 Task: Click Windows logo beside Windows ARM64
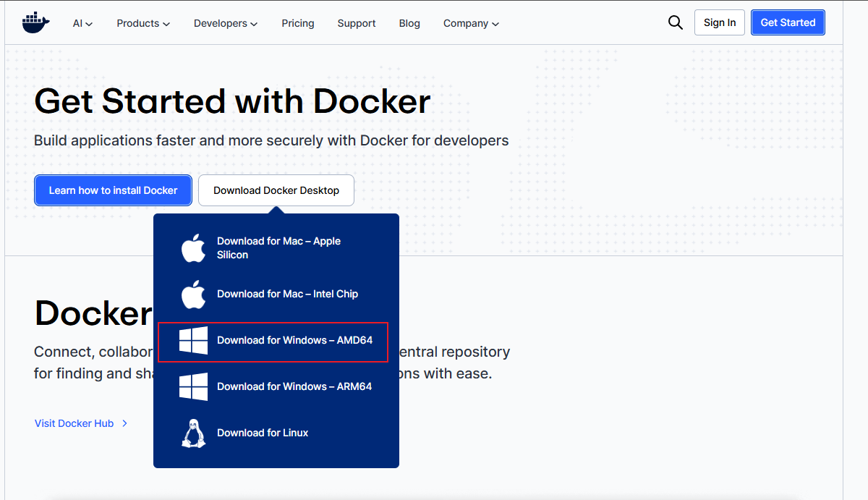(193, 386)
